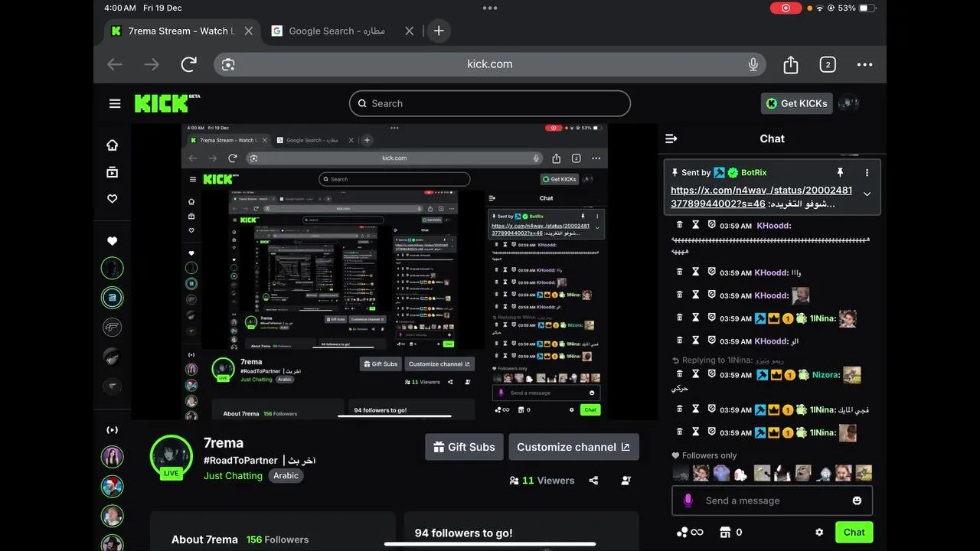980x551 pixels.
Task: Click the Arabic language tag
Action: [x=286, y=475]
